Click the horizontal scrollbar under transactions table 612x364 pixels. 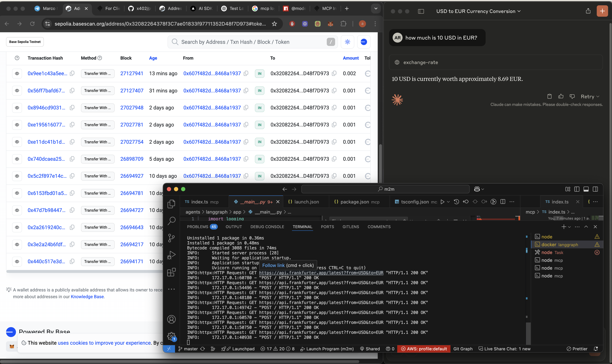pyautogui.click(x=83, y=272)
